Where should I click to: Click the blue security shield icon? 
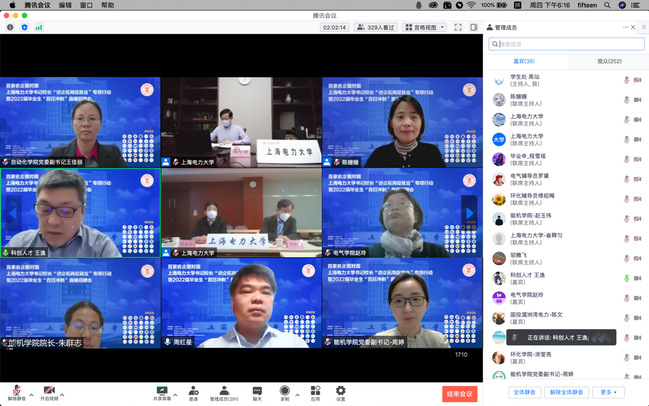click(24, 27)
